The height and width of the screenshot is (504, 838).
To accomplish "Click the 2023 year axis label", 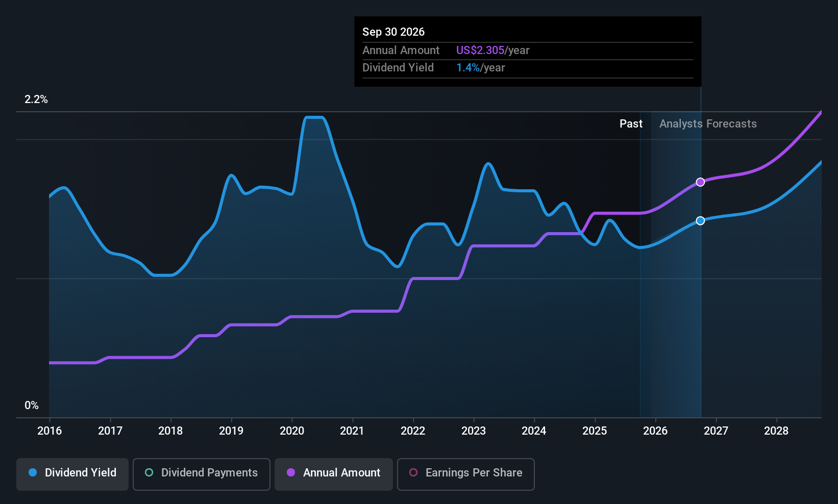I will (474, 431).
